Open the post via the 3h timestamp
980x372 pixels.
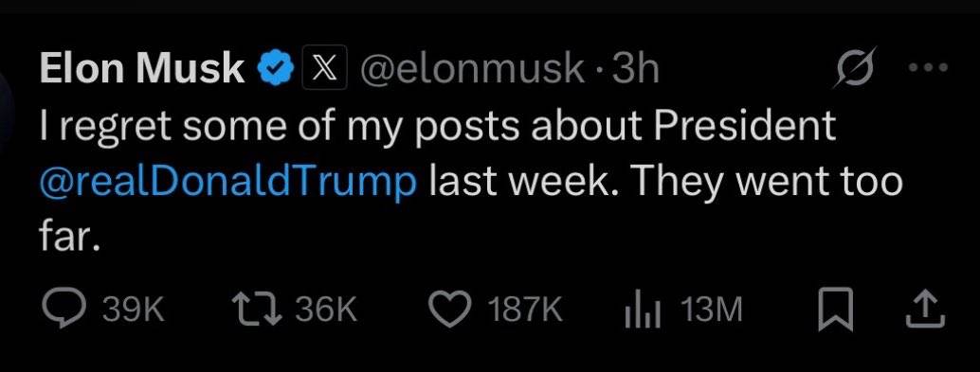click(636, 69)
